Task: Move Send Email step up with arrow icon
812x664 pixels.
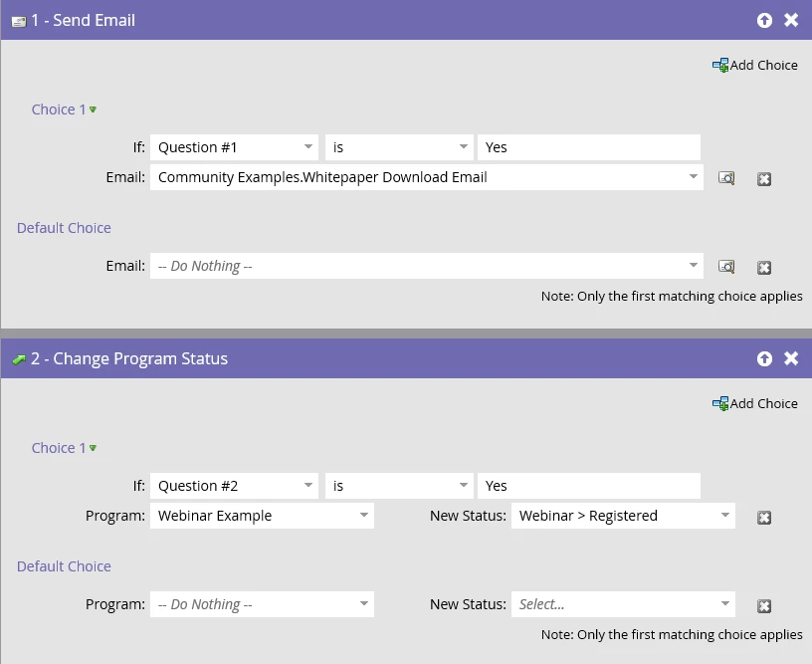Action: click(764, 20)
